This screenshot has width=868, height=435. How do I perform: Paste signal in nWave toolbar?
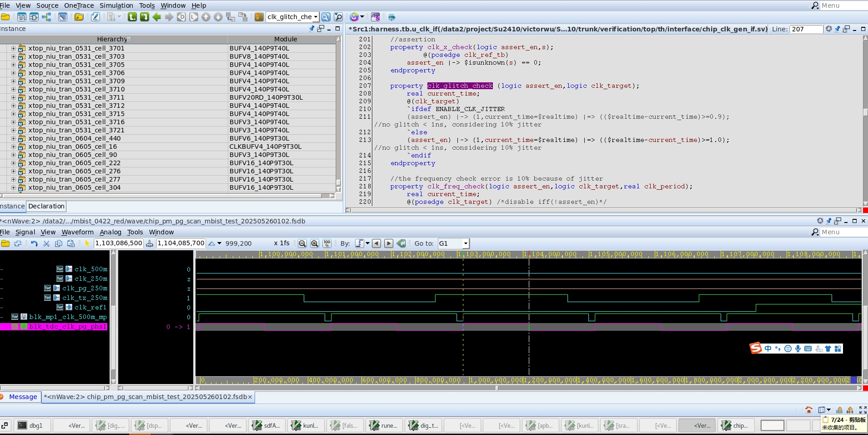[x=71, y=243]
